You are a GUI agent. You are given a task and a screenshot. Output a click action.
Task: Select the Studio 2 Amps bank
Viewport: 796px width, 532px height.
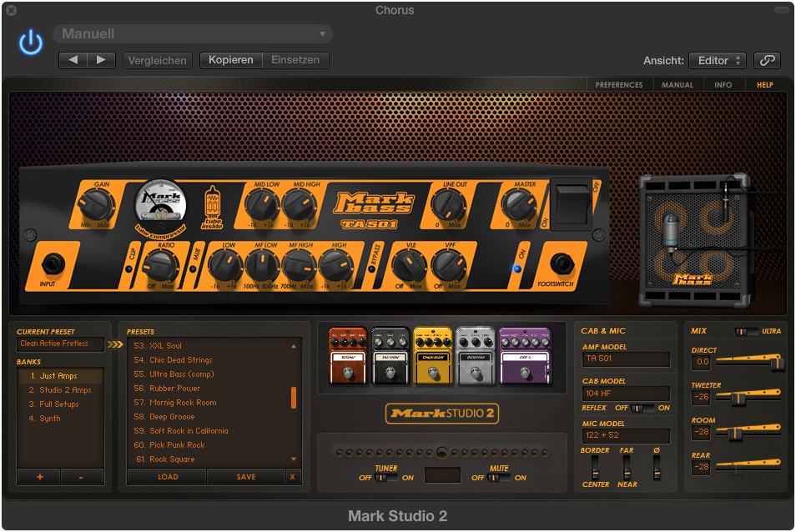coord(60,390)
